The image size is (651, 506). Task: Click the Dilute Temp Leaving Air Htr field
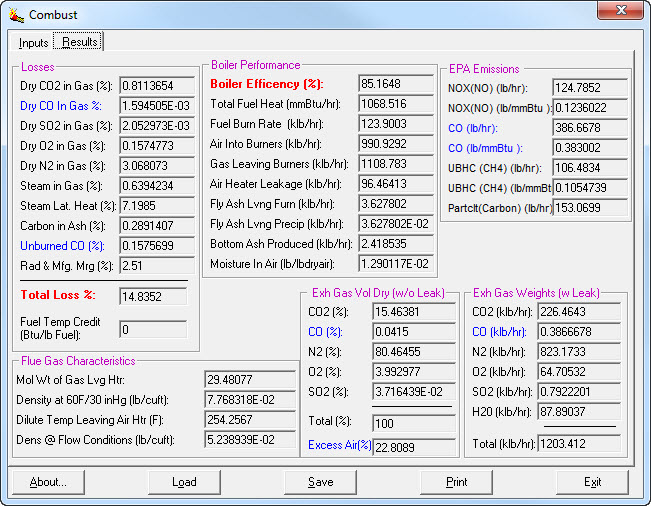point(250,420)
